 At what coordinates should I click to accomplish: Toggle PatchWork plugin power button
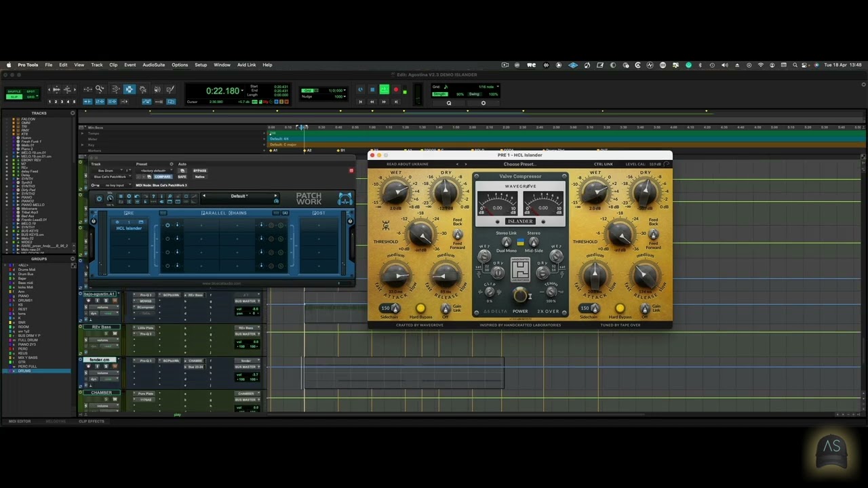(99, 199)
